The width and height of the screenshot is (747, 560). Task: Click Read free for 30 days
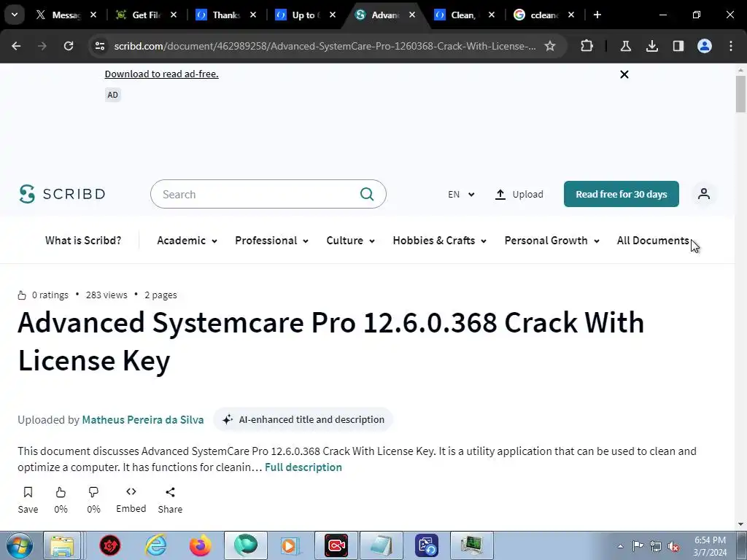pos(621,194)
